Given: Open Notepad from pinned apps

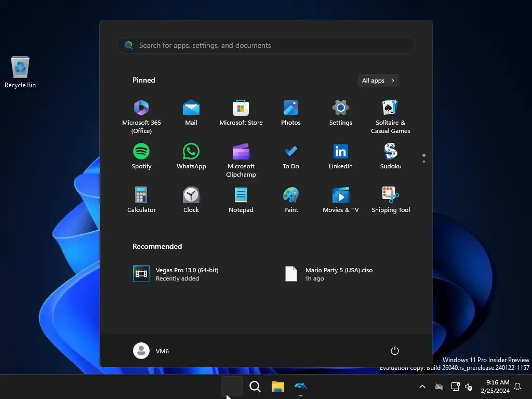Looking at the screenshot, I should point(241,200).
